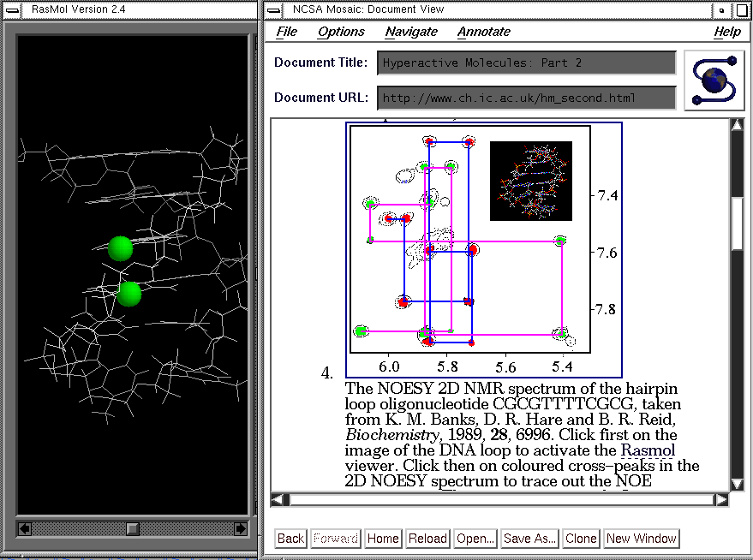Open the Annotate menu
This screenshot has height=560, width=753.
pos(483,32)
